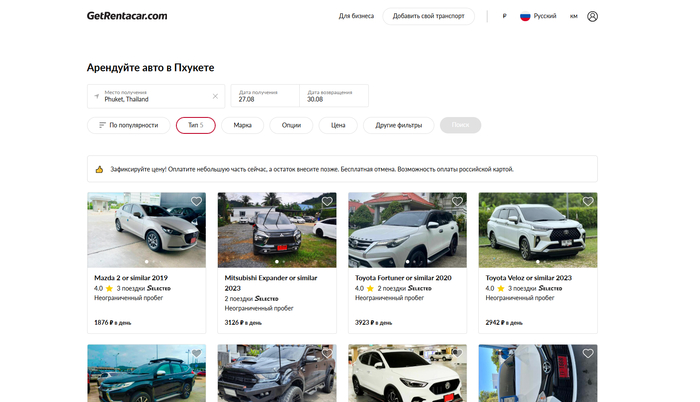
Task: Open the Для бизнеса link
Action: (x=356, y=16)
